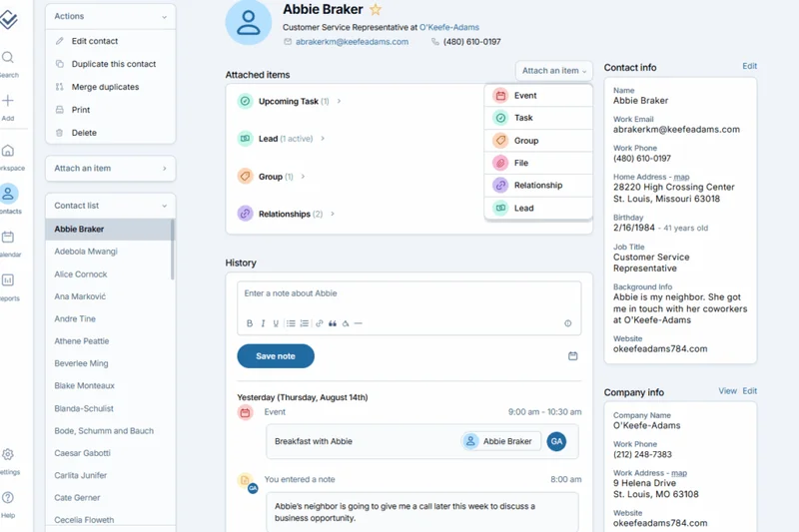
Task: Choose File from attach menu
Action: pyautogui.click(x=538, y=163)
